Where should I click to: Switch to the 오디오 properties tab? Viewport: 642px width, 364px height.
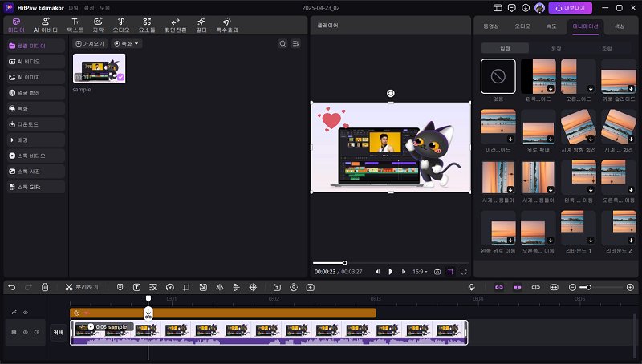(x=522, y=26)
